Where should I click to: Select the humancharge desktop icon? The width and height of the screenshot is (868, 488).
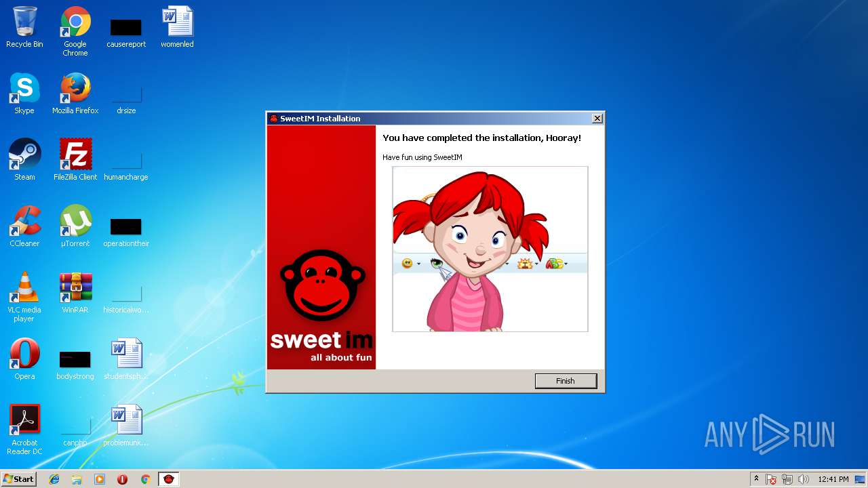[126, 166]
